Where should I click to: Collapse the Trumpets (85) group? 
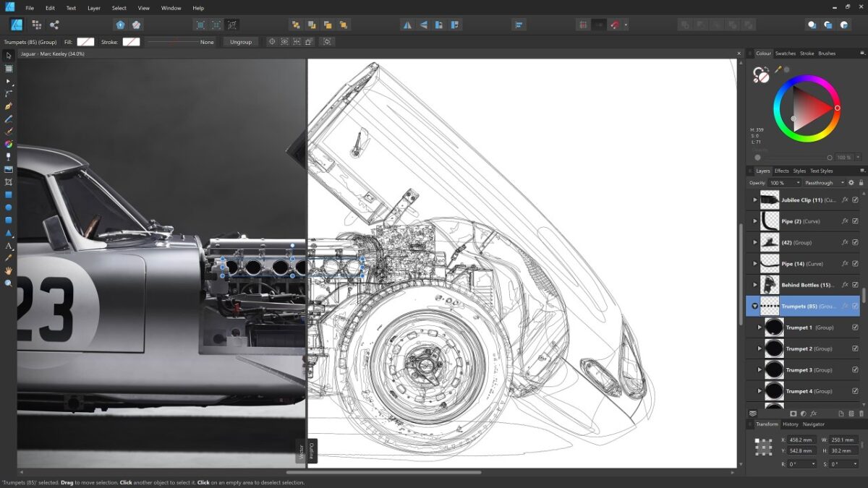point(754,307)
